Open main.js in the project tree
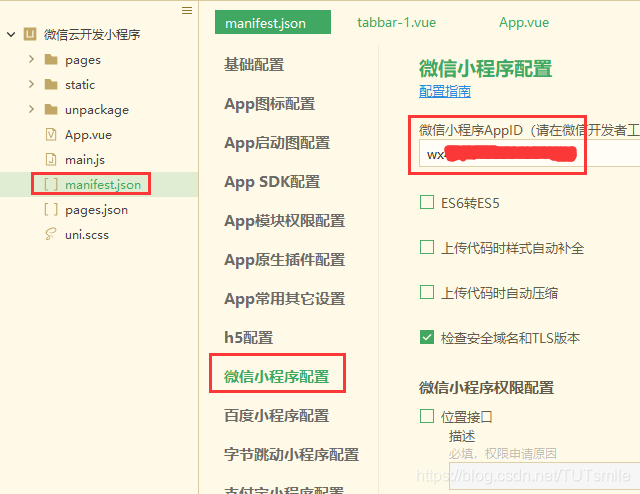The height and width of the screenshot is (494, 640). pyautogui.click(x=85, y=160)
